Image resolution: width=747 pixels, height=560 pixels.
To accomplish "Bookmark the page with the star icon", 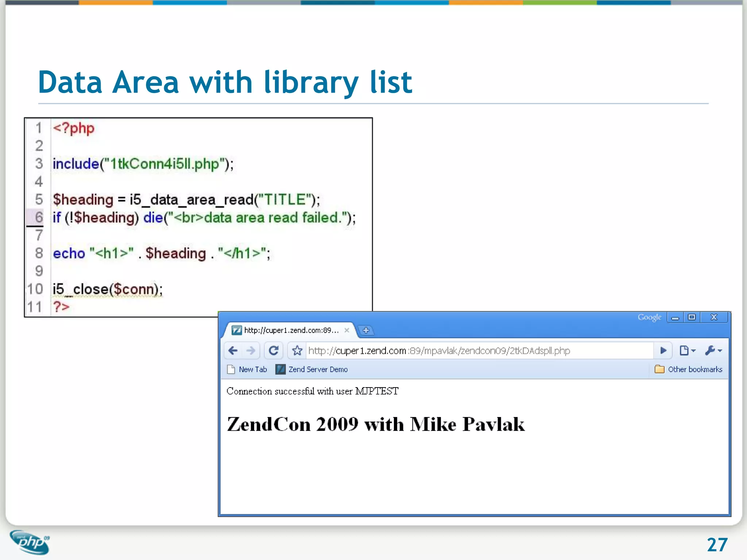I will (x=297, y=350).
